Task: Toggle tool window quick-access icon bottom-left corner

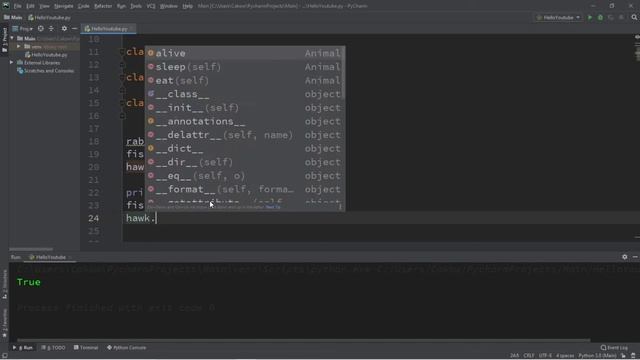Action: [x=4, y=356]
